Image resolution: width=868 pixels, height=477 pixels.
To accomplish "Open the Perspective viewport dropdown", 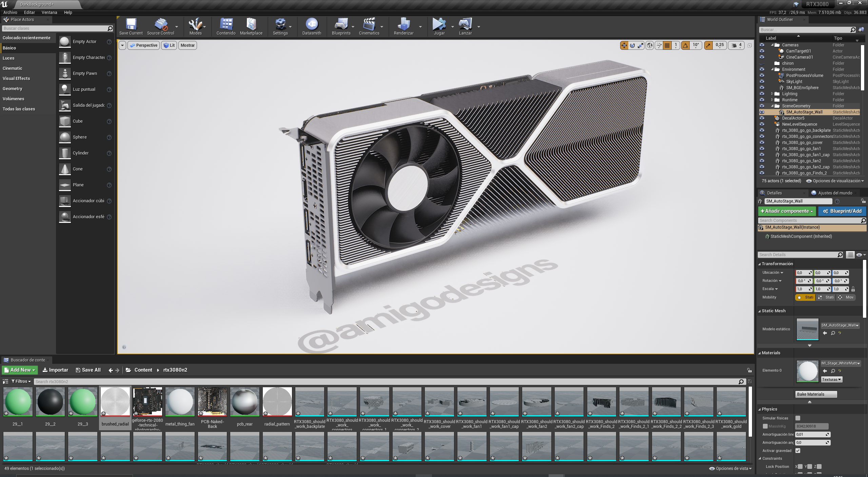I will pyautogui.click(x=143, y=45).
